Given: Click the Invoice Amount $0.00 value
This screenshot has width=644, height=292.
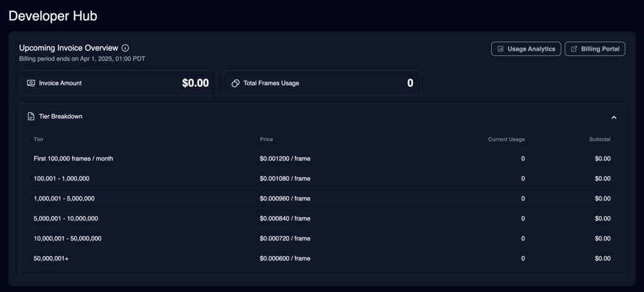Looking at the screenshot, I should pyautogui.click(x=196, y=84).
